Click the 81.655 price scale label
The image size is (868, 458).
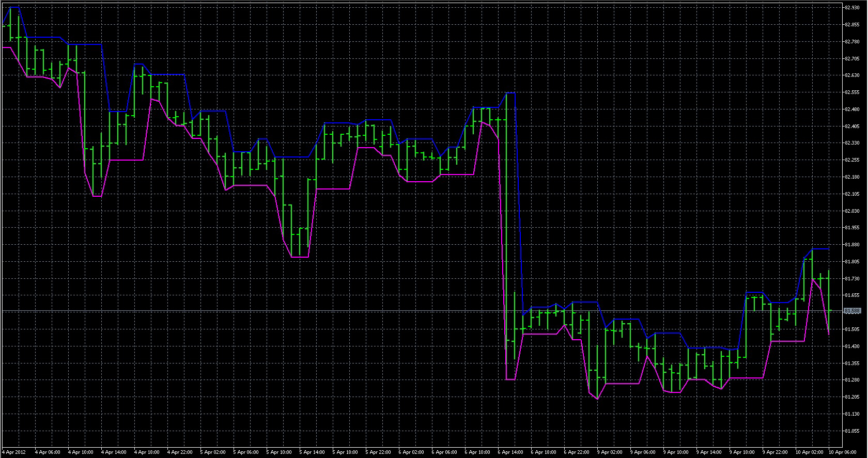pos(853,295)
